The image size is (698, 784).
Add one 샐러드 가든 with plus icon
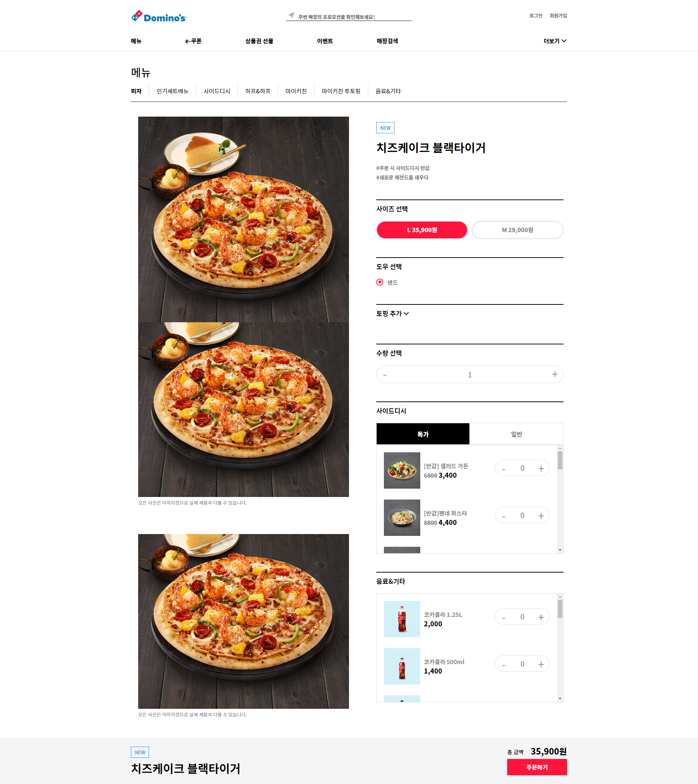[541, 468]
